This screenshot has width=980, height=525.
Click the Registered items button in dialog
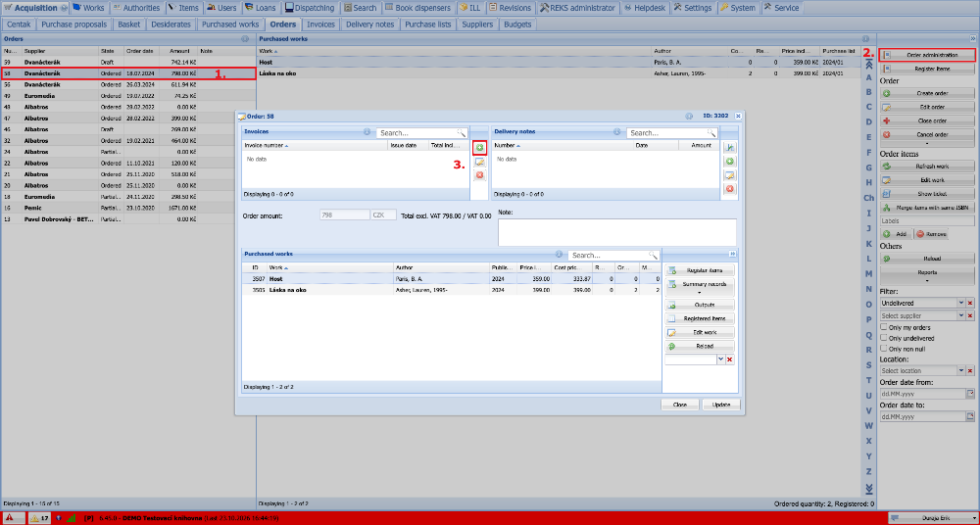(700, 318)
